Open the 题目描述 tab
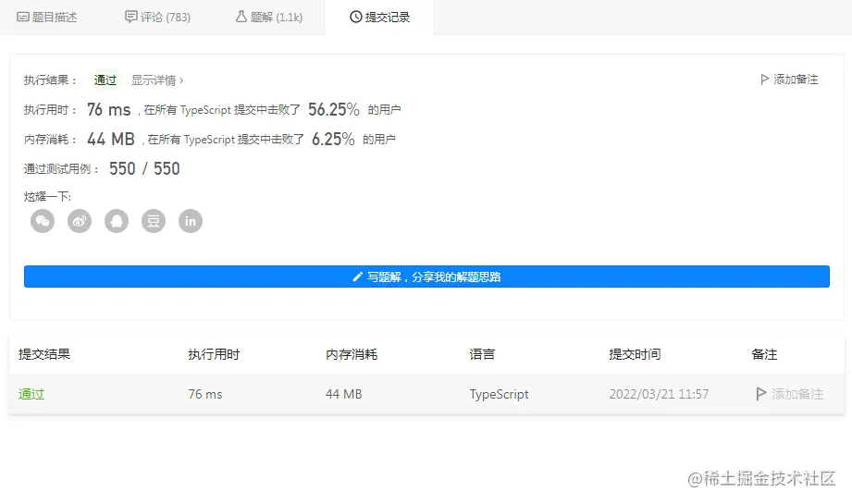The width and height of the screenshot is (852, 504). [x=47, y=18]
